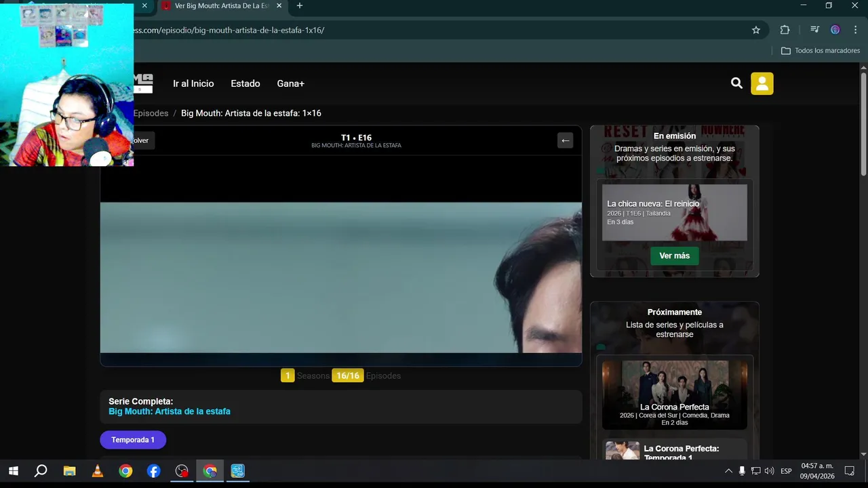This screenshot has height=488, width=868.
Task: Open the Estado menu item
Action: [x=245, y=83]
